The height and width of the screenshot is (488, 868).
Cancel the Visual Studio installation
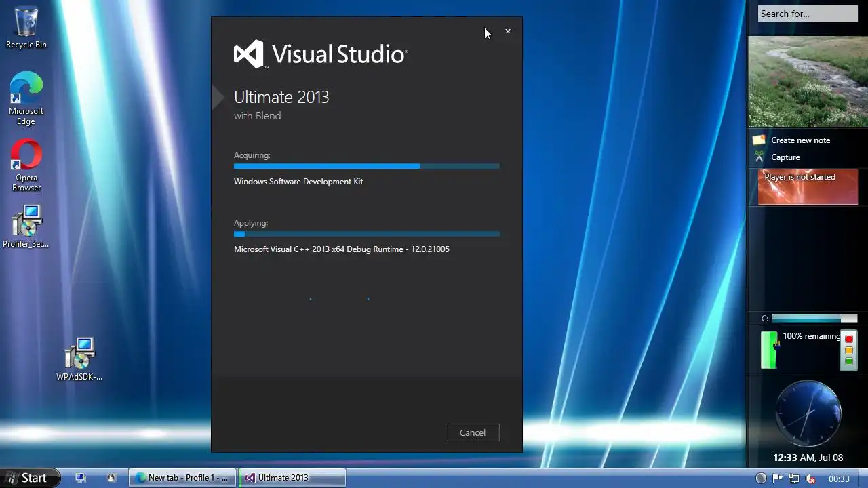click(x=472, y=432)
